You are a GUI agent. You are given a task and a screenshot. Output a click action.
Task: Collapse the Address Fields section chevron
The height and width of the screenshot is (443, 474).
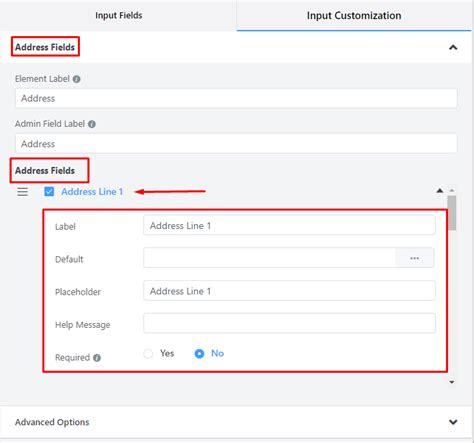tap(453, 47)
